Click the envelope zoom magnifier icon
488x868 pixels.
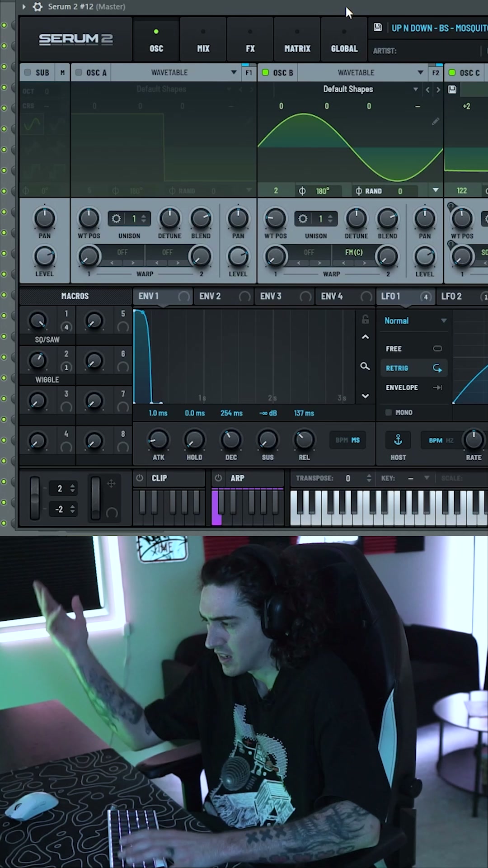pyautogui.click(x=365, y=366)
